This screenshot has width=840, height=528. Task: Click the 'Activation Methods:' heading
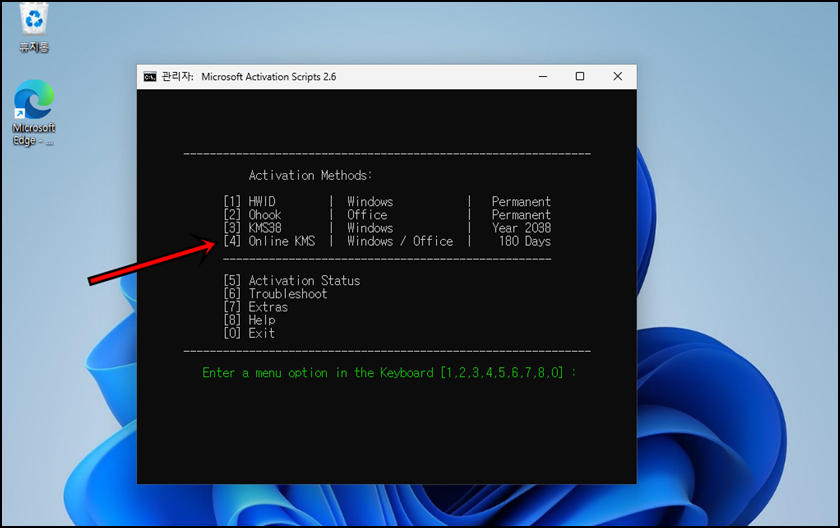coord(310,175)
